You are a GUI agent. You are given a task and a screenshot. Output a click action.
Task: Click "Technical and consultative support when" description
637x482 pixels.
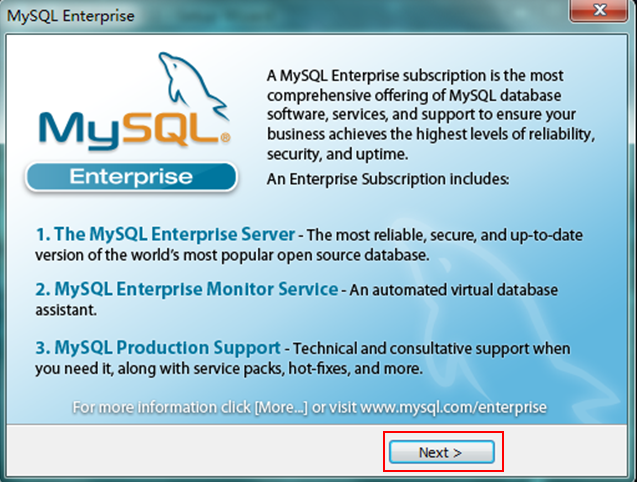coord(431,349)
